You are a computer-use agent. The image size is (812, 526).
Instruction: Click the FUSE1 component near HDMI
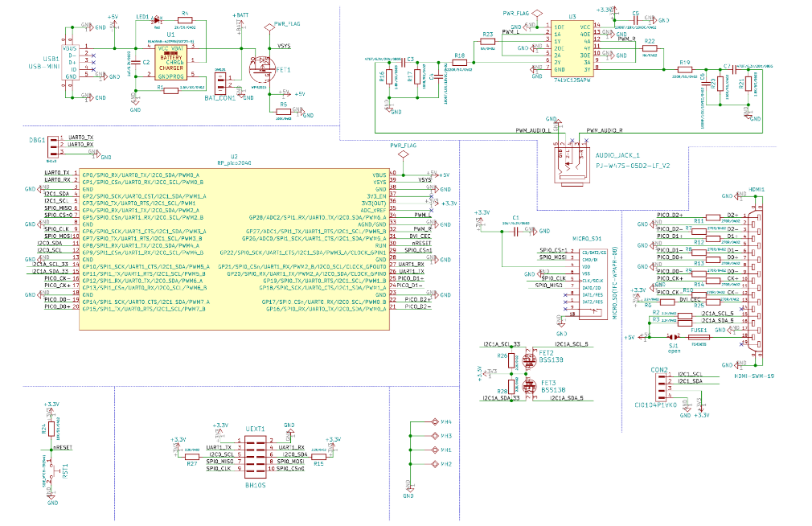coord(698,337)
